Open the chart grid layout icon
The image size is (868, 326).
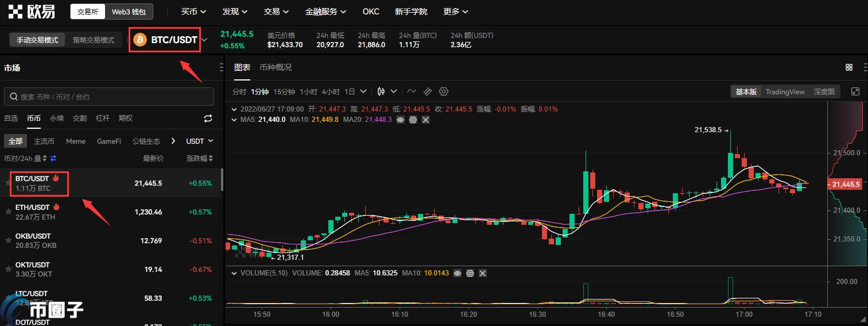pos(849,67)
